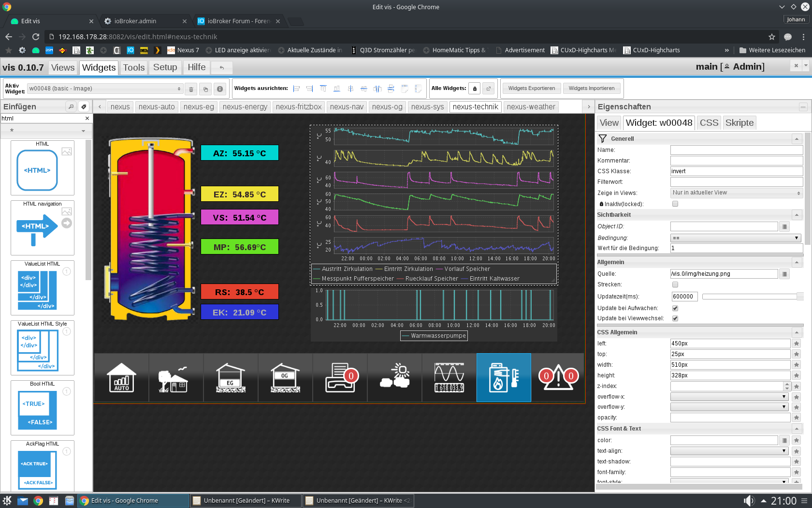Open the Tools menu

pos(134,68)
